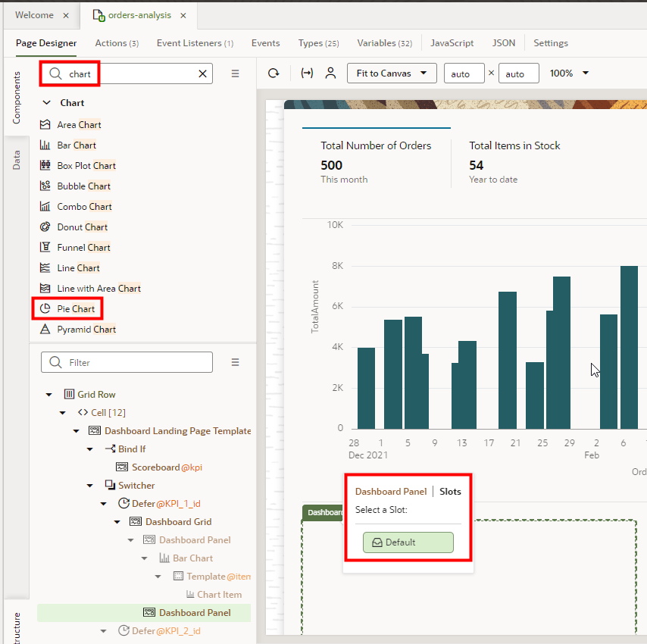Switch to the JavaScript tab
The width and height of the screenshot is (647, 644).
pyautogui.click(x=452, y=43)
